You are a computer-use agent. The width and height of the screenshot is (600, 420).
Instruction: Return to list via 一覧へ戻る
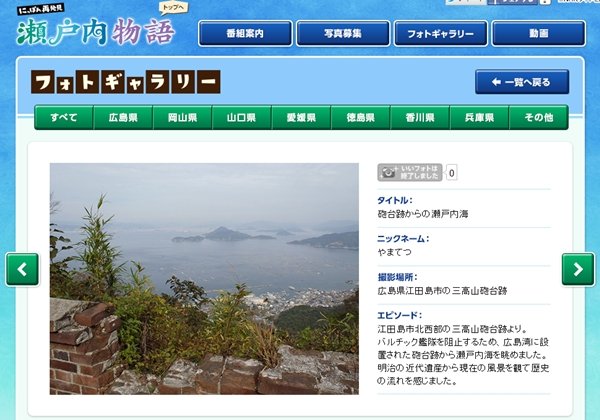coord(522,82)
